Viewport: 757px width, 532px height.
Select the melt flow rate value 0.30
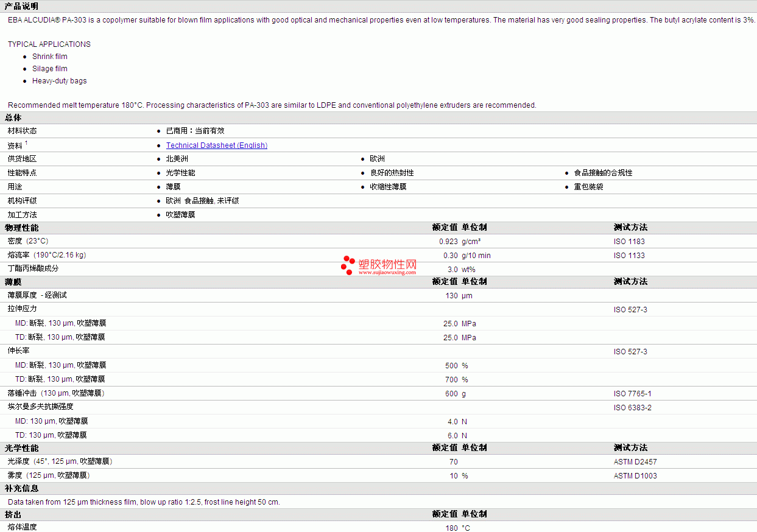click(x=451, y=256)
